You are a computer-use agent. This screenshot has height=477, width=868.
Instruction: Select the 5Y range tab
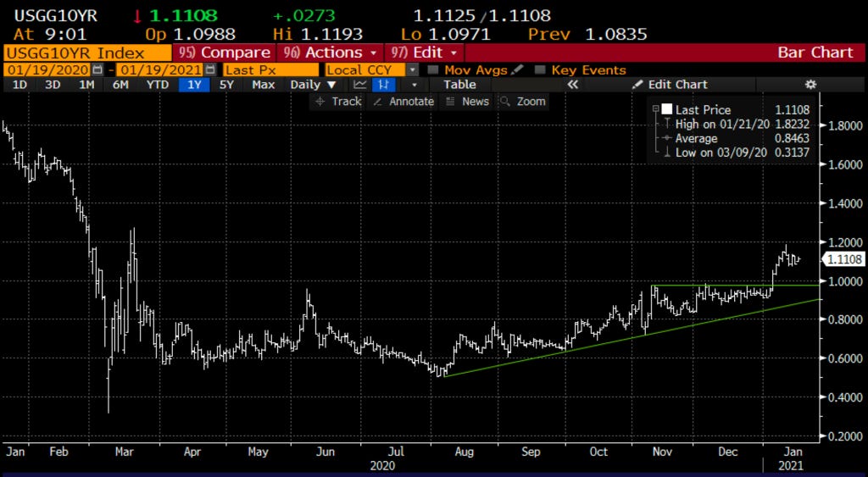(x=226, y=85)
